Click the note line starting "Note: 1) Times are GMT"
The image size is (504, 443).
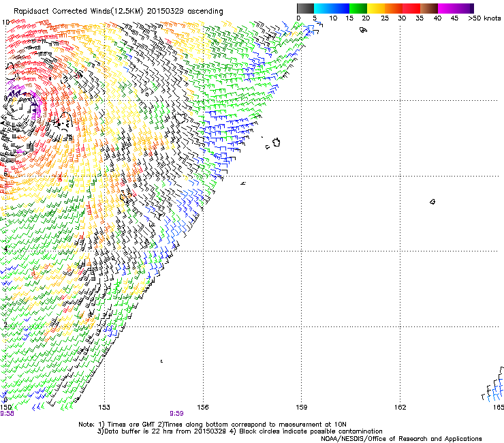pos(212,425)
